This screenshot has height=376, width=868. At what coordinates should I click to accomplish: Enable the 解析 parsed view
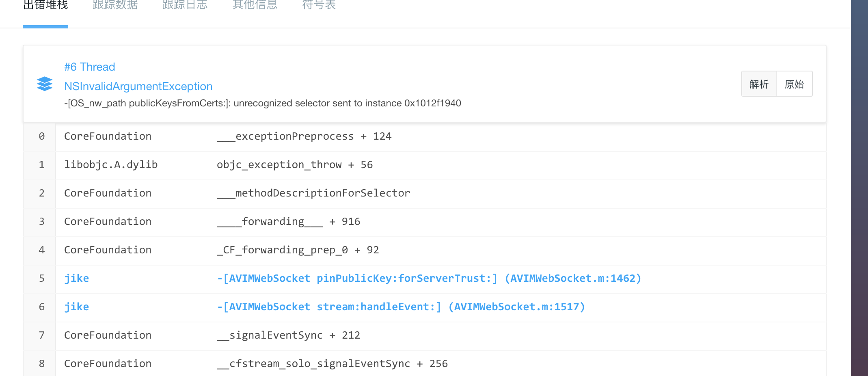[x=759, y=84]
